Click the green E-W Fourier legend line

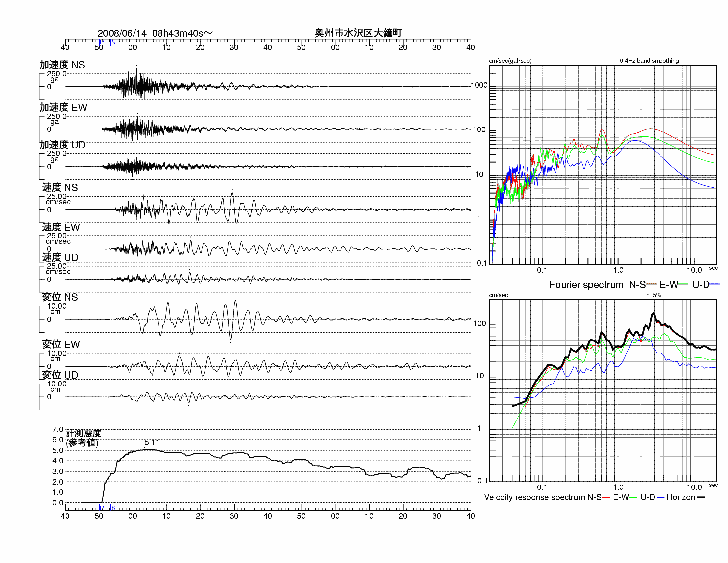(x=683, y=284)
